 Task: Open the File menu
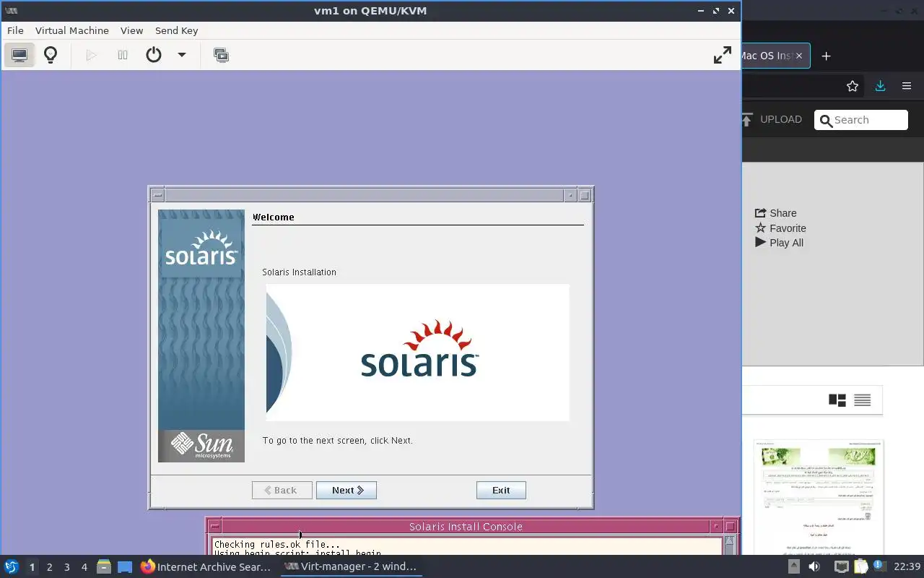15,30
